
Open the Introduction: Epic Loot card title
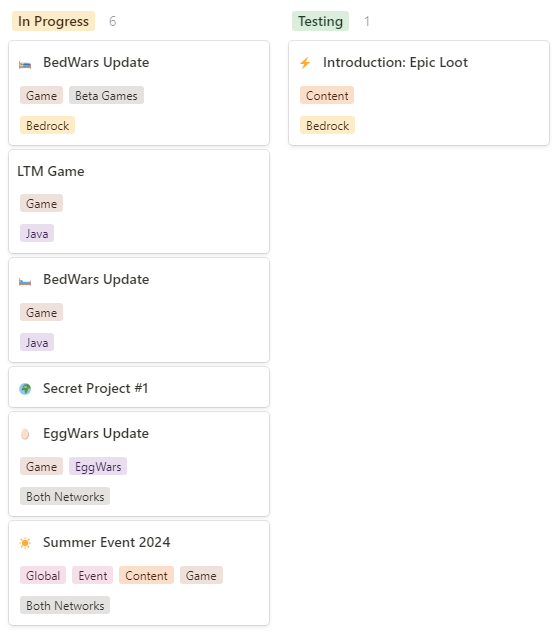point(395,63)
